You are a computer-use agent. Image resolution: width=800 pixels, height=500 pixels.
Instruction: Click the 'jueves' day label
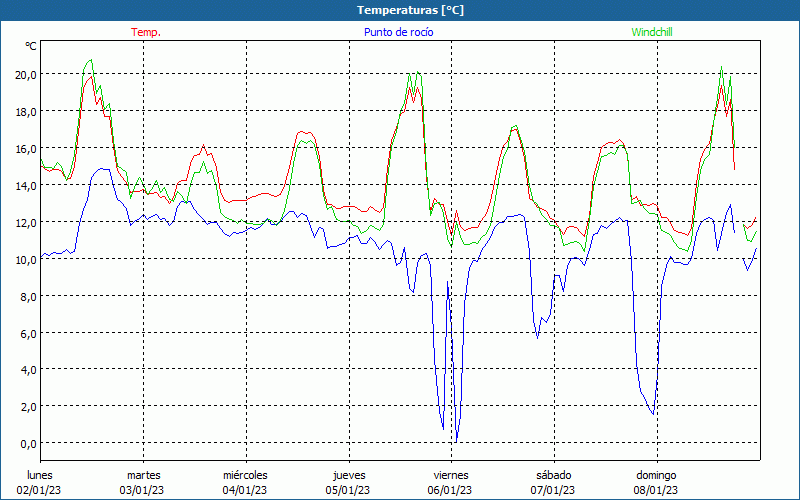click(x=349, y=475)
